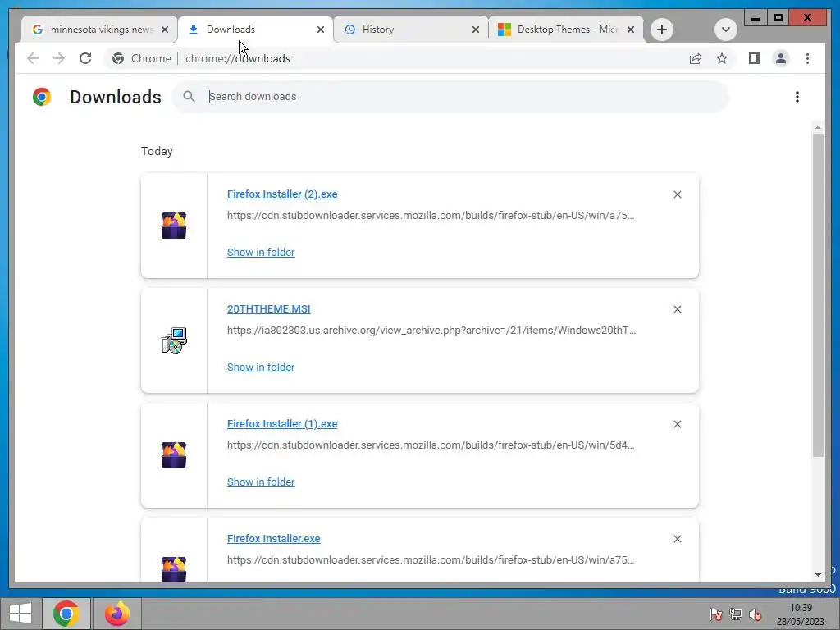840x630 pixels.
Task: Open Chrome's three-dot main menu
Action: (807, 58)
